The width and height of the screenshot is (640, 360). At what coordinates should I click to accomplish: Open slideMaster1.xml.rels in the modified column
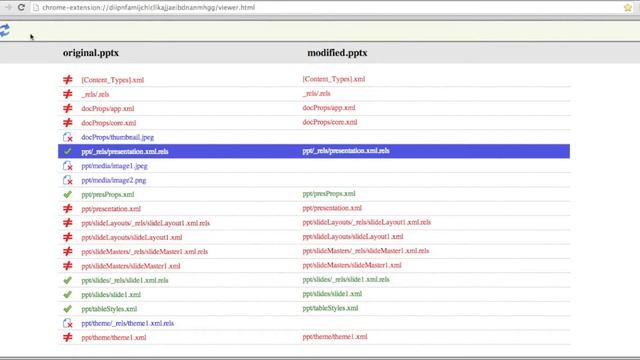tap(366, 251)
